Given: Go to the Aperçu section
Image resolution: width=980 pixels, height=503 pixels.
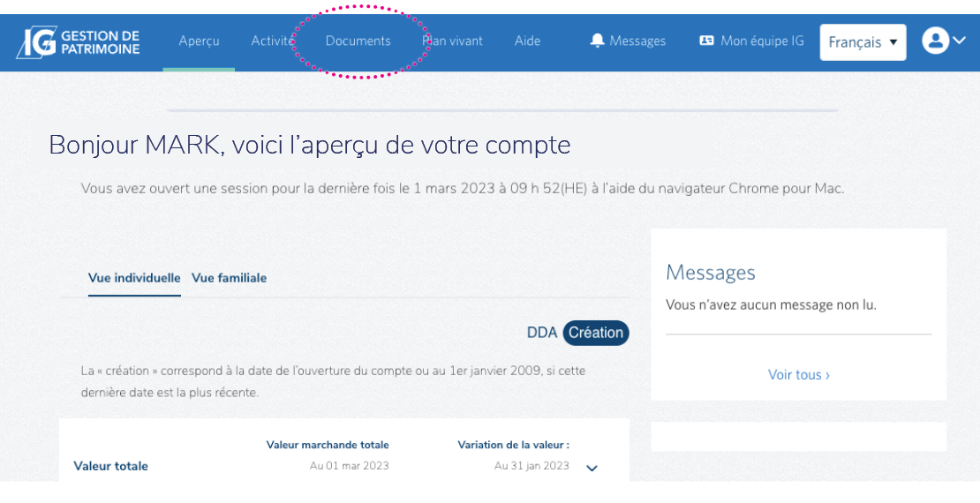Looking at the screenshot, I should click(x=199, y=41).
